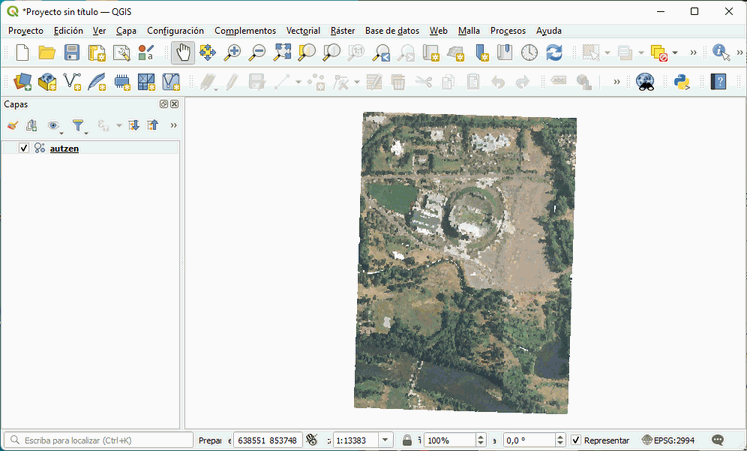The width and height of the screenshot is (747, 451).
Task: Toggle mouse extents display in status bar
Action: (x=312, y=440)
